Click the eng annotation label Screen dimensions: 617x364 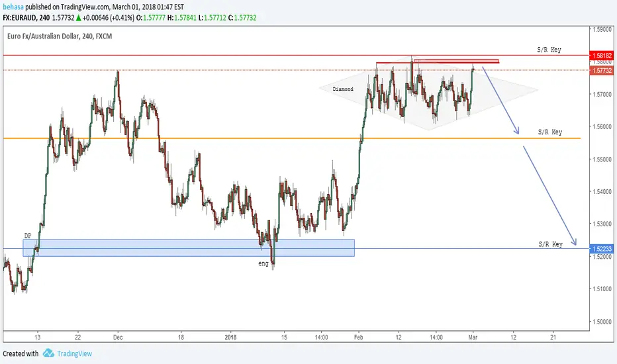coord(263,263)
